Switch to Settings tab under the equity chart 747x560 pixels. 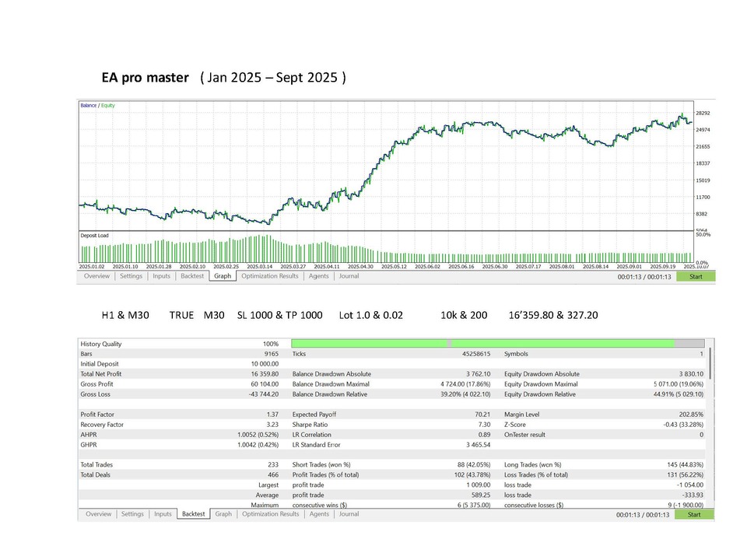[132, 276]
